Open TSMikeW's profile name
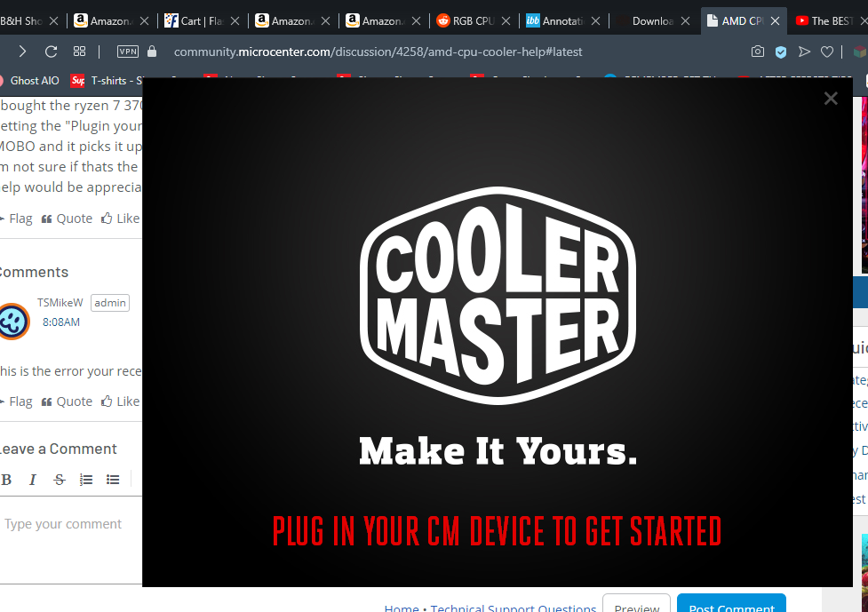 tap(60, 303)
